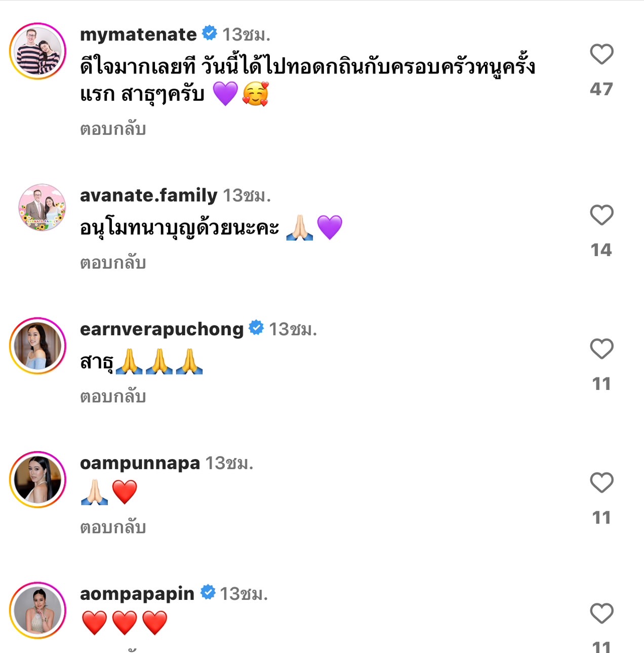Go to avanate.family username link

click(148, 195)
